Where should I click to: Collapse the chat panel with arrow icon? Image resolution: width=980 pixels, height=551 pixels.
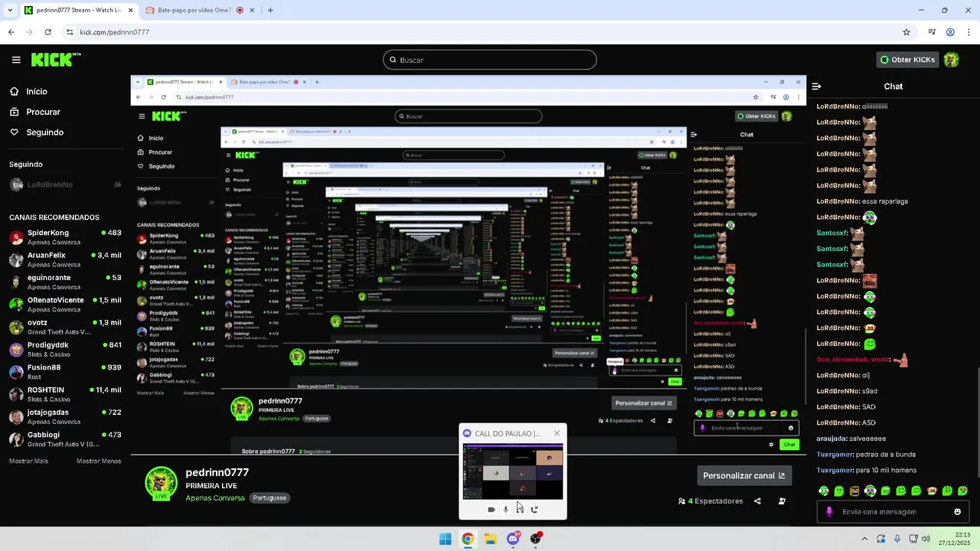pyautogui.click(x=817, y=86)
